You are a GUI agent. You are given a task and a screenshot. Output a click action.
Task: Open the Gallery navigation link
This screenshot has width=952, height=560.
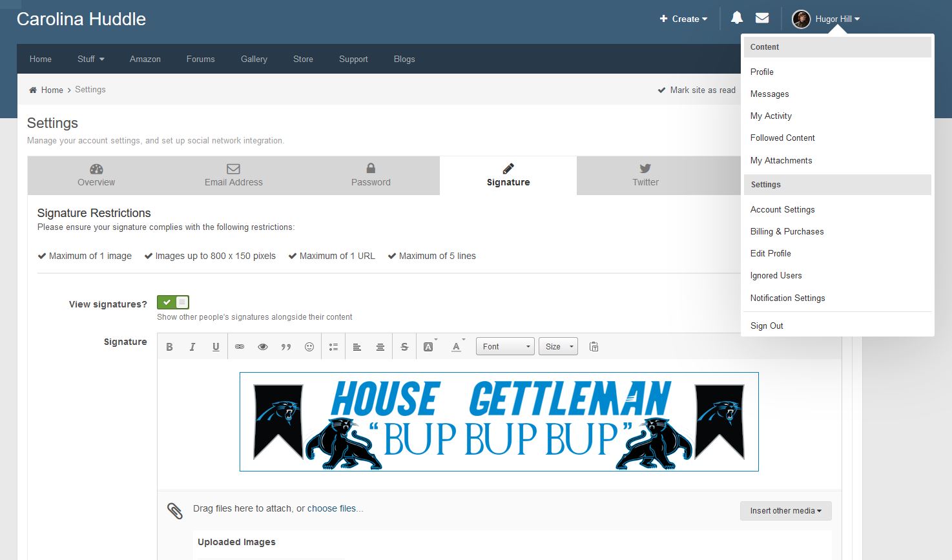(254, 59)
